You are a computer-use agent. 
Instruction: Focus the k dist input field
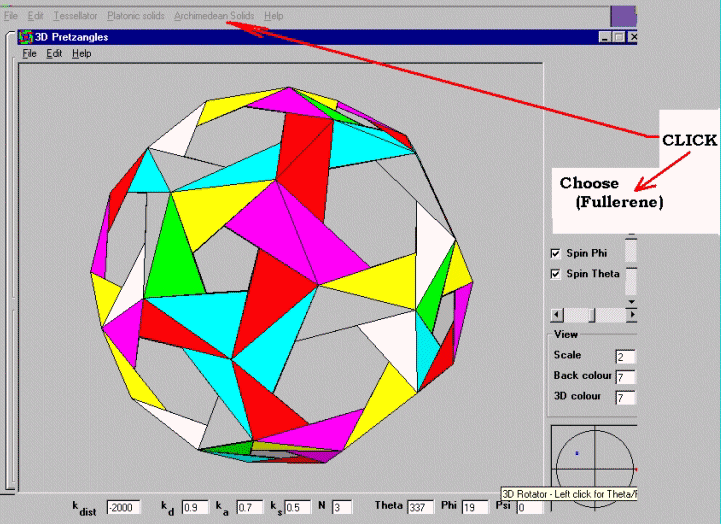tap(124, 508)
